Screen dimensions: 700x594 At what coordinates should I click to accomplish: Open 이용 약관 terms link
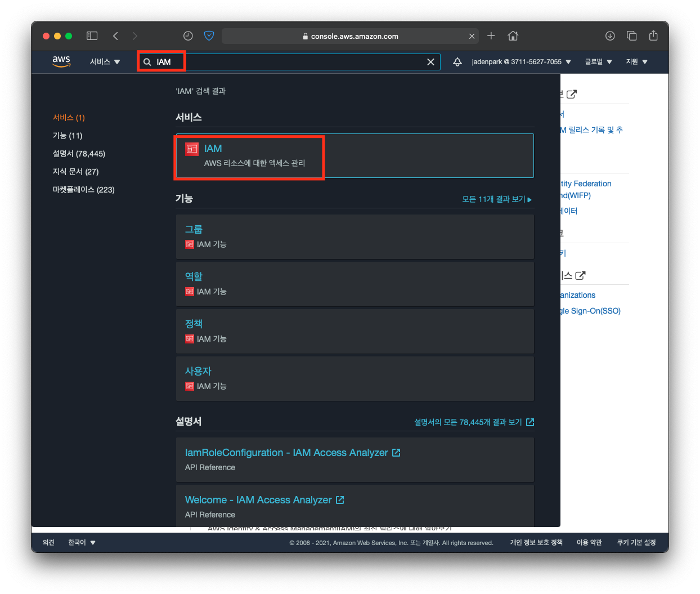(x=589, y=543)
